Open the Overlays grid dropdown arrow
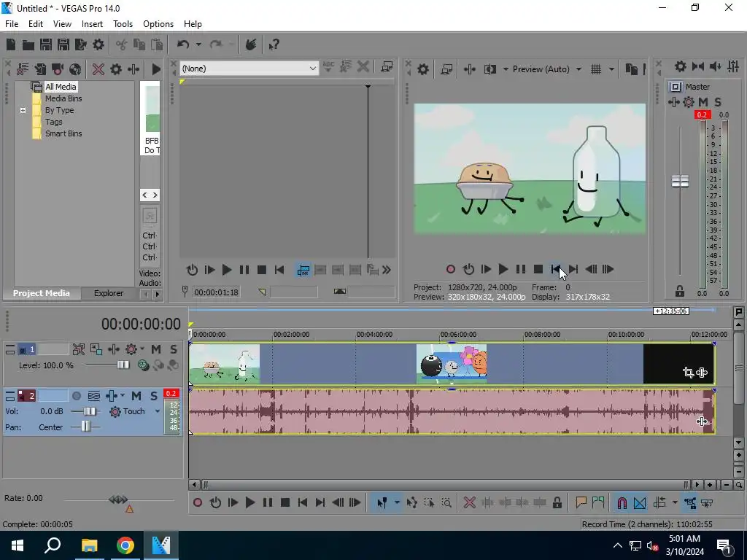Screen dimensions: 747x560 [x=611, y=69]
